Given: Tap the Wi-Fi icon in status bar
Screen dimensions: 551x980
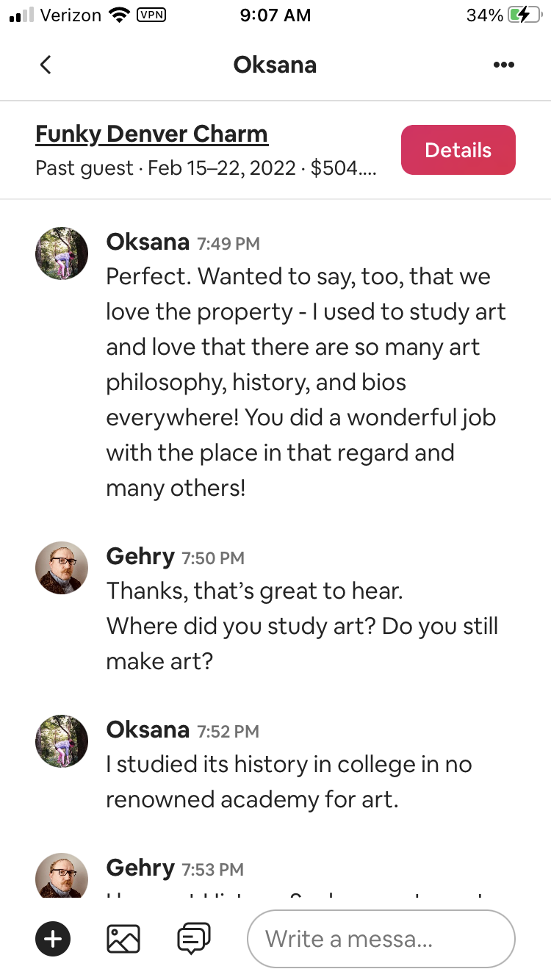Looking at the screenshot, I should [118, 15].
